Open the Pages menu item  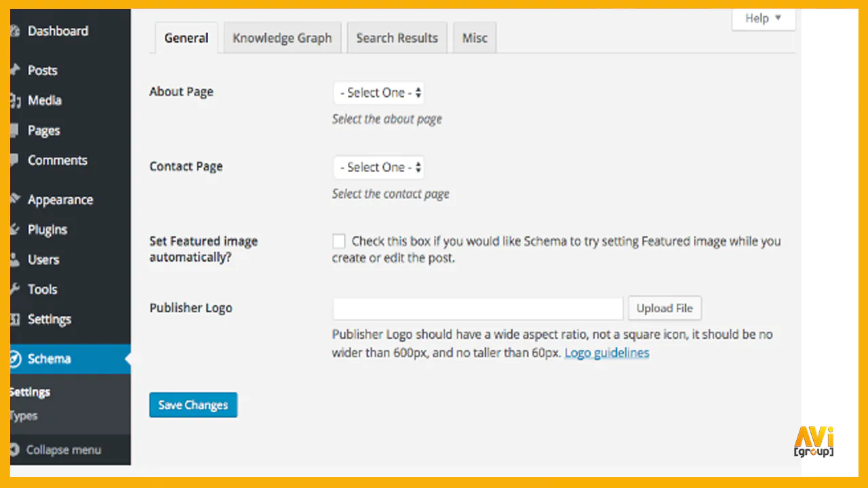pyautogui.click(x=44, y=130)
